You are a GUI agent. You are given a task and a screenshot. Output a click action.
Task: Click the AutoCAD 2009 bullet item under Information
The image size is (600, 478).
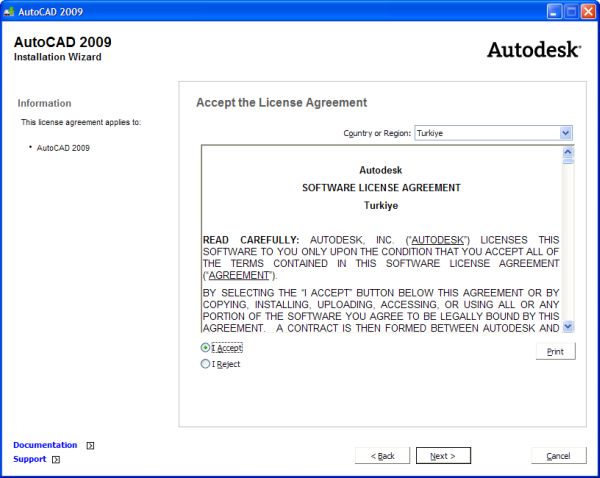(63, 148)
